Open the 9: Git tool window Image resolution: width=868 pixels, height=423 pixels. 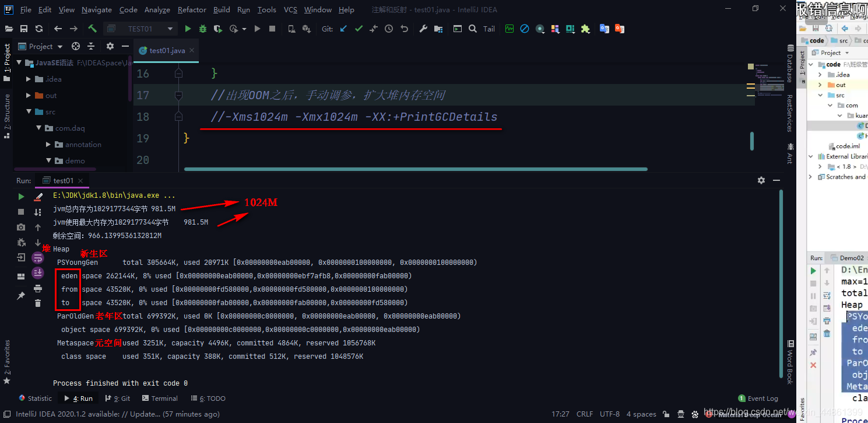(118, 398)
